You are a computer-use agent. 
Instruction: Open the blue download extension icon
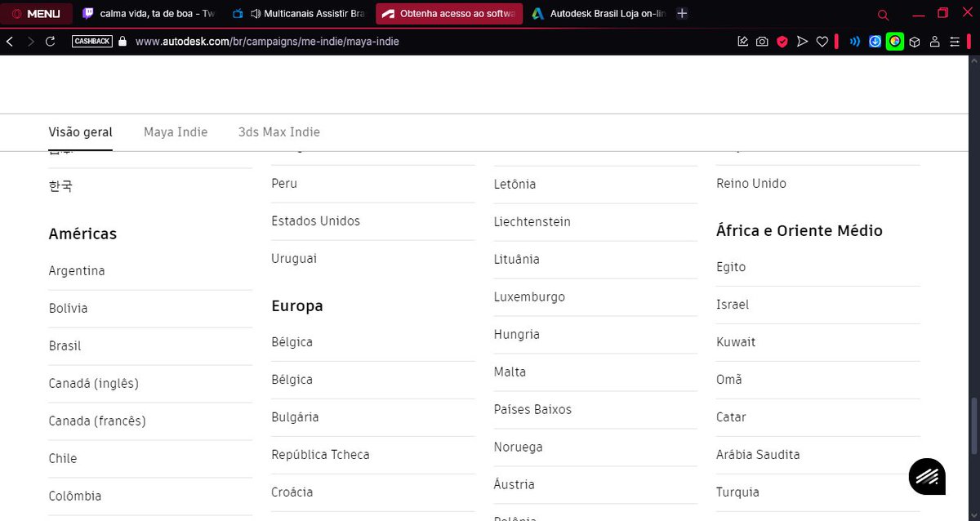(875, 42)
